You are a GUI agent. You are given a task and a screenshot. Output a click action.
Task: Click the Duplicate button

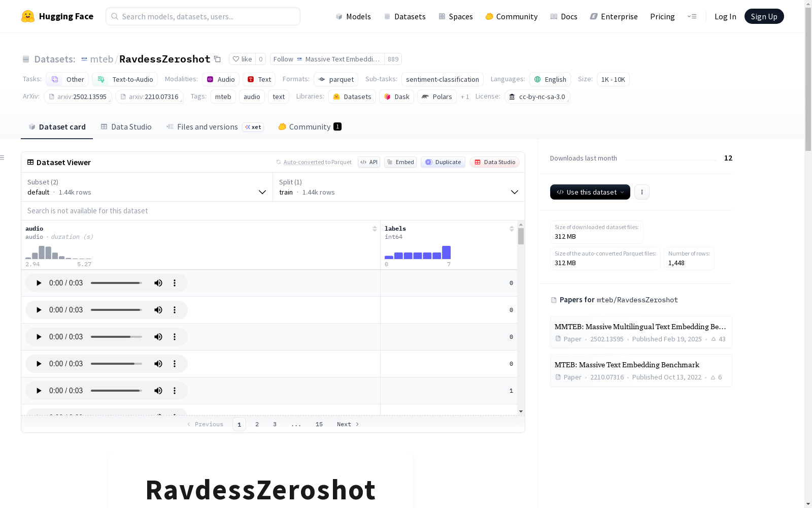pyautogui.click(x=443, y=162)
